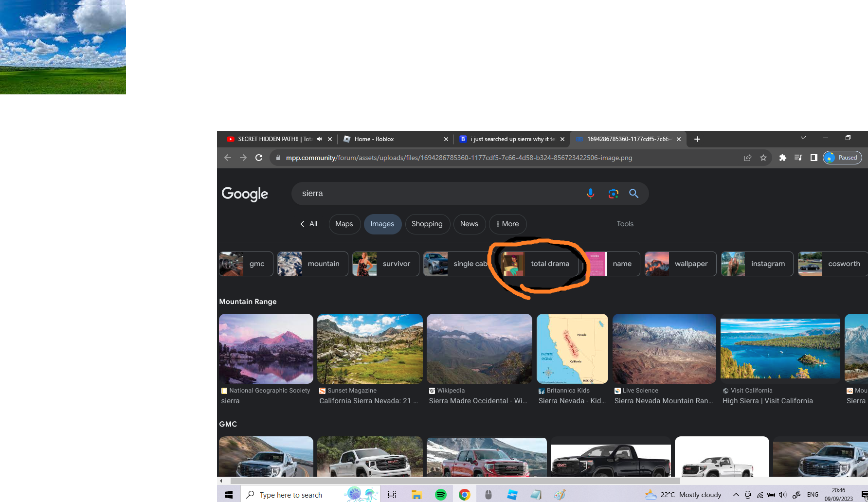Select the instagram suggestion chip
The image size is (868, 502).
click(x=757, y=264)
